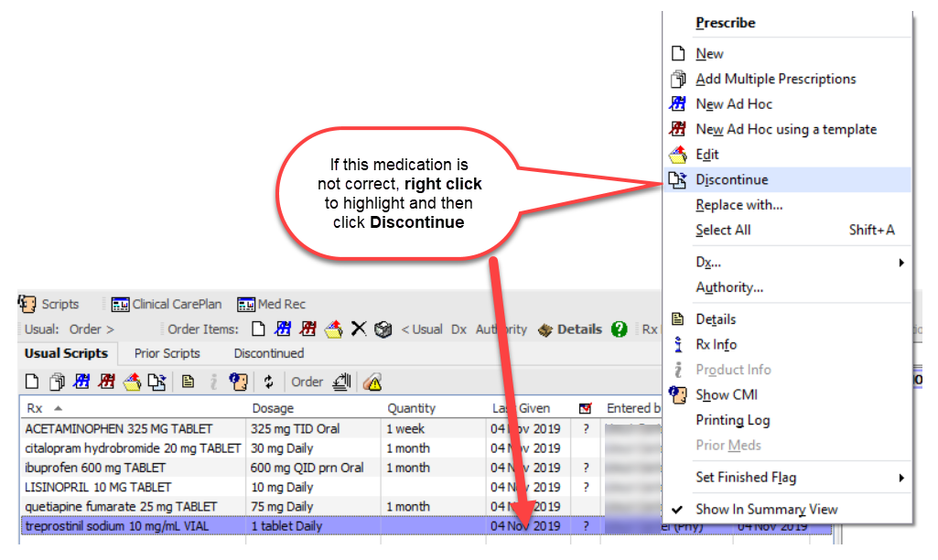Screen dimensions: 938x560
Task: Click the green help question mark icon
Action: [x=620, y=329]
